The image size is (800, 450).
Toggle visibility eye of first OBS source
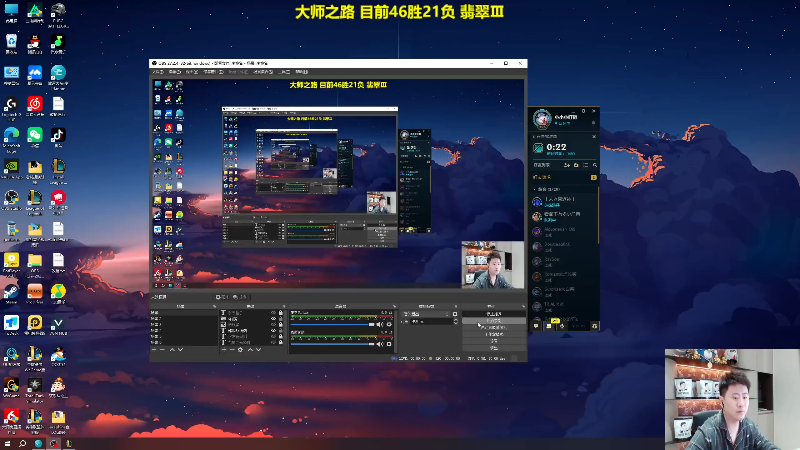(x=273, y=313)
